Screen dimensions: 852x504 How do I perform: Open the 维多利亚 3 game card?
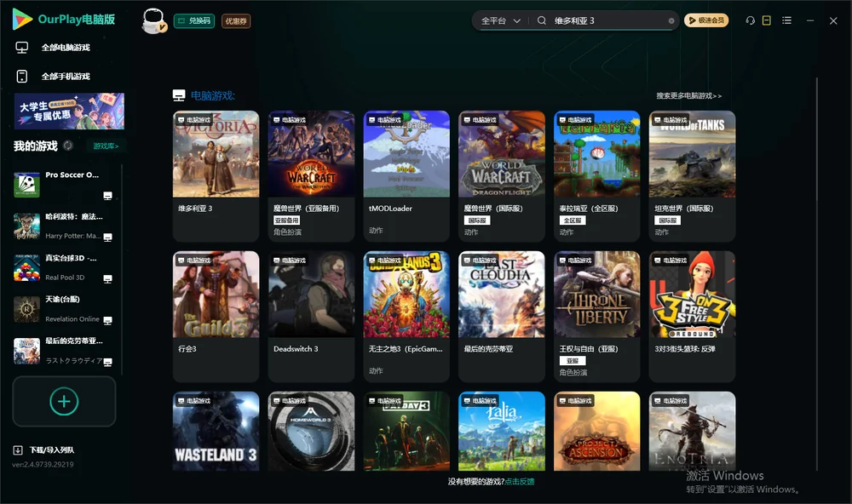[216, 176]
